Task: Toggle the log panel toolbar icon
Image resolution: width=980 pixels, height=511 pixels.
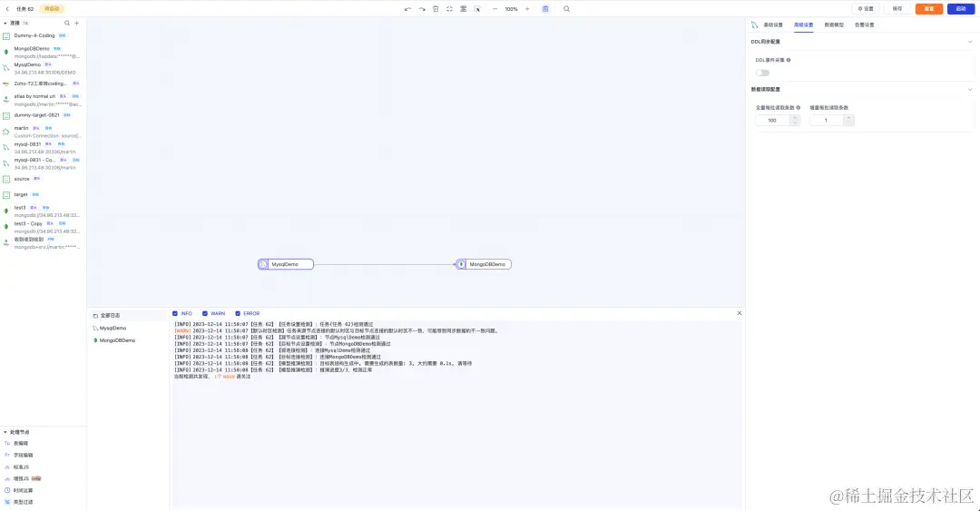Action: (545, 9)
